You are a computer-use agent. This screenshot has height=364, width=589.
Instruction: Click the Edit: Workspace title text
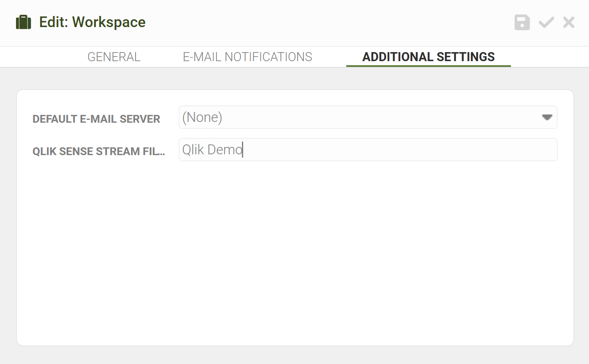click(x=92, y=22)
